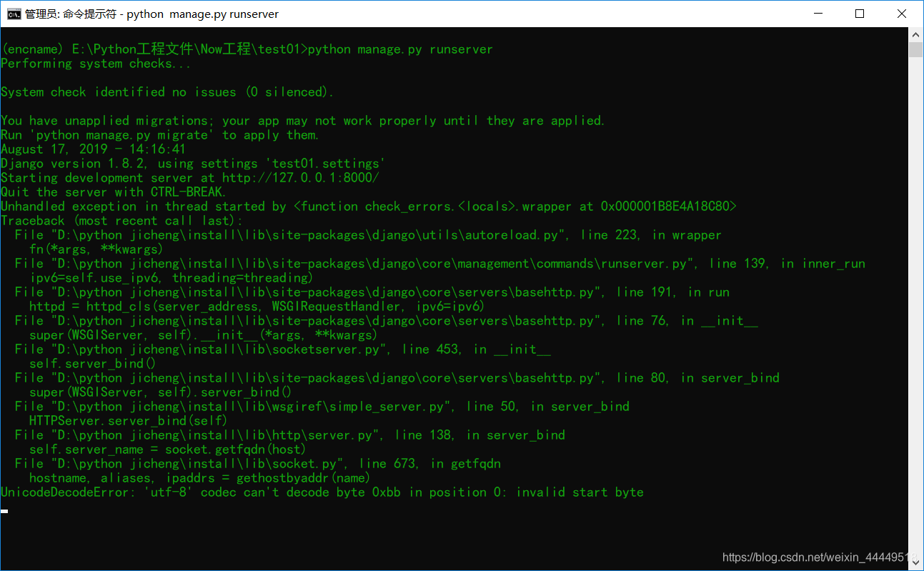Viewport: 924px width, 571px height.
Task: Click the vertical scrollbar thumb
Action: [915, 49]
